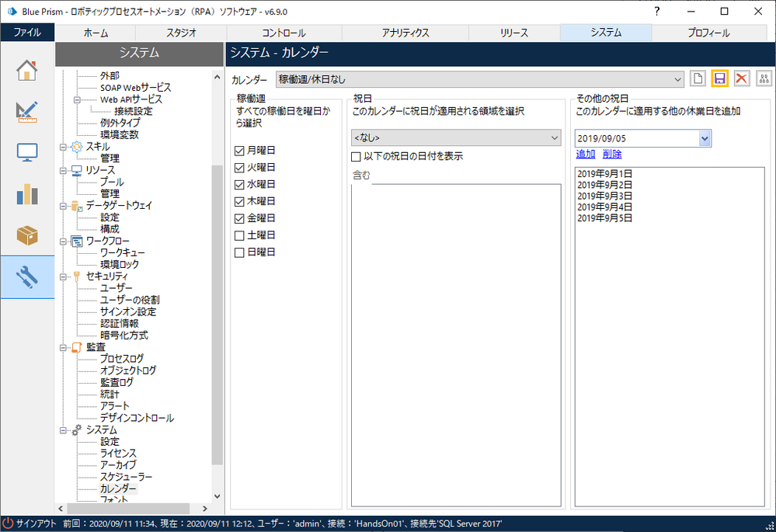
Task: Click the power icon beside サインアウト
Action: coord(8,523)
